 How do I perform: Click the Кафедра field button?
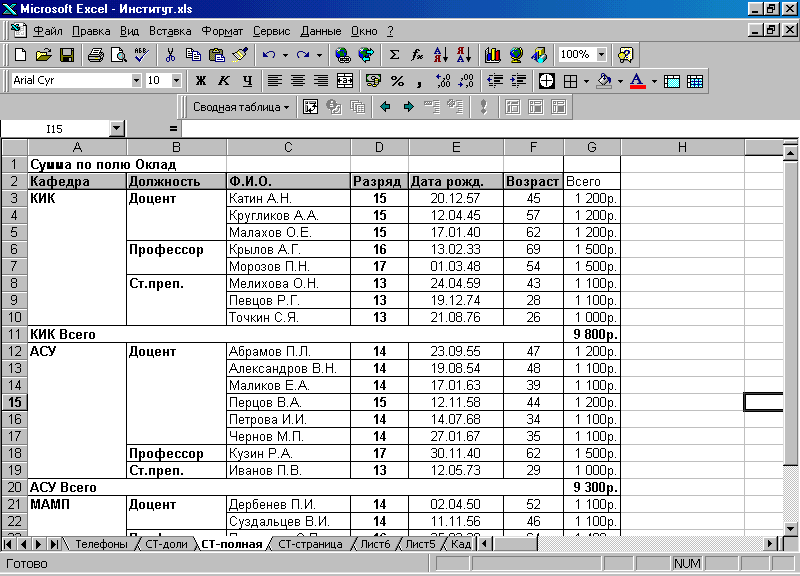77,181
